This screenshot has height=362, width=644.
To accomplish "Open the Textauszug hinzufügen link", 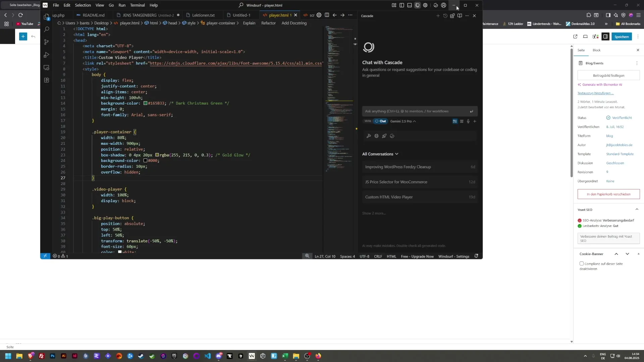I will 595,93.
